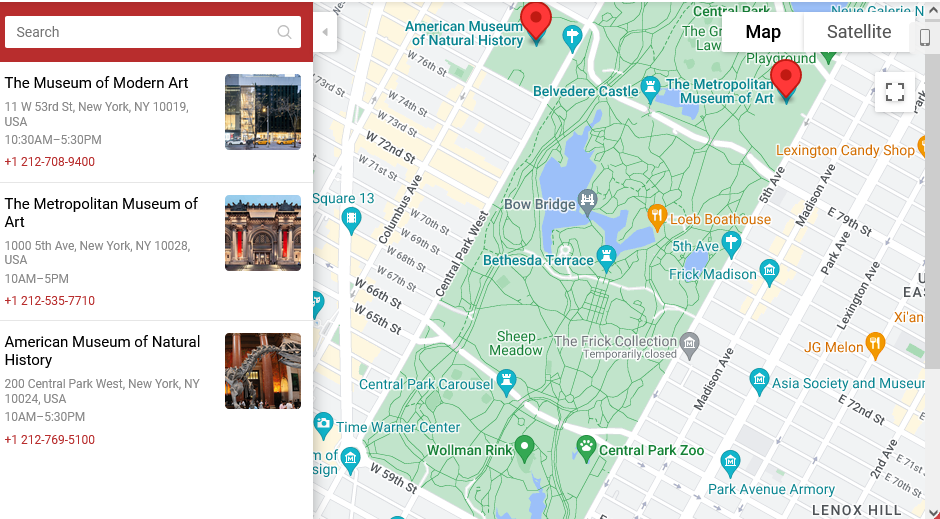
Task: Select the Metropolitan Museum red map pin
Action: [x=785, y=78]
